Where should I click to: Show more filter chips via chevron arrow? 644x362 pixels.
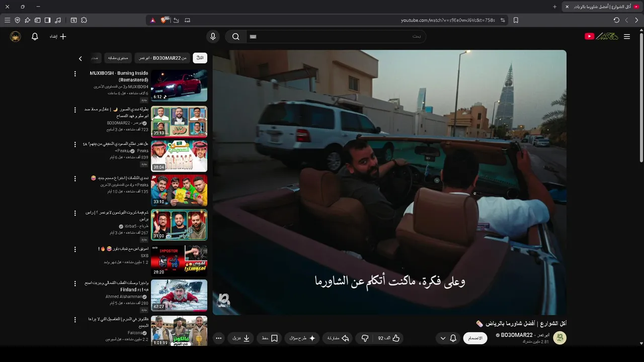pyautogui.click(x=80, y=58)
